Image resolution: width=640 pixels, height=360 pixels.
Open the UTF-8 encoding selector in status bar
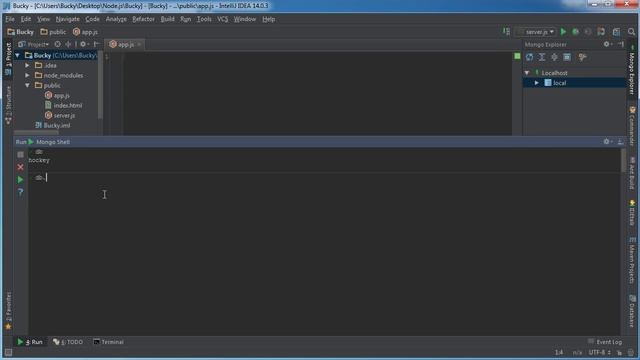pos(600,352)
